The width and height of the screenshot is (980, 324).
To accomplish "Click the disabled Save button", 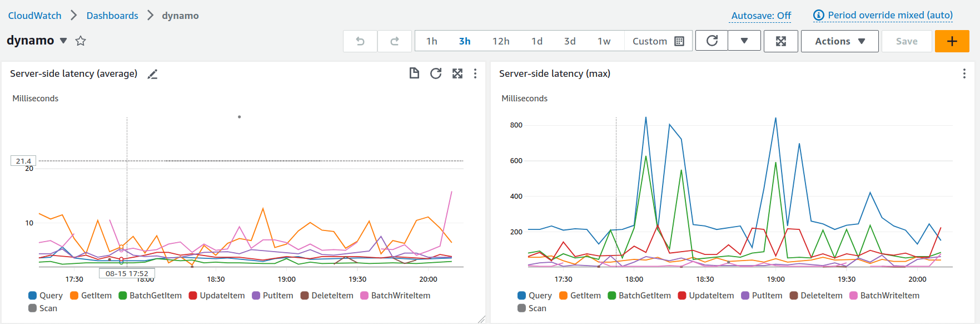I will pyautogui.click(x=907, y=41).
